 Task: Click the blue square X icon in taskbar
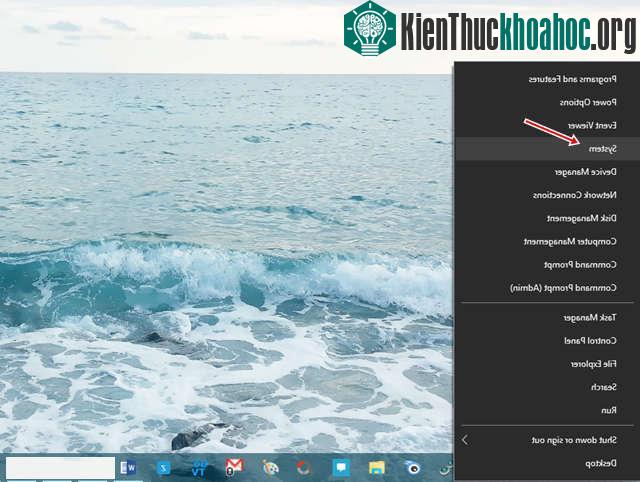click(164, 468)
